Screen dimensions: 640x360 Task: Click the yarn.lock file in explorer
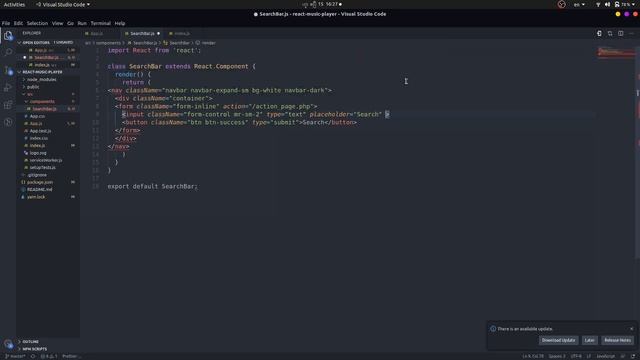(x=36, y=197)
